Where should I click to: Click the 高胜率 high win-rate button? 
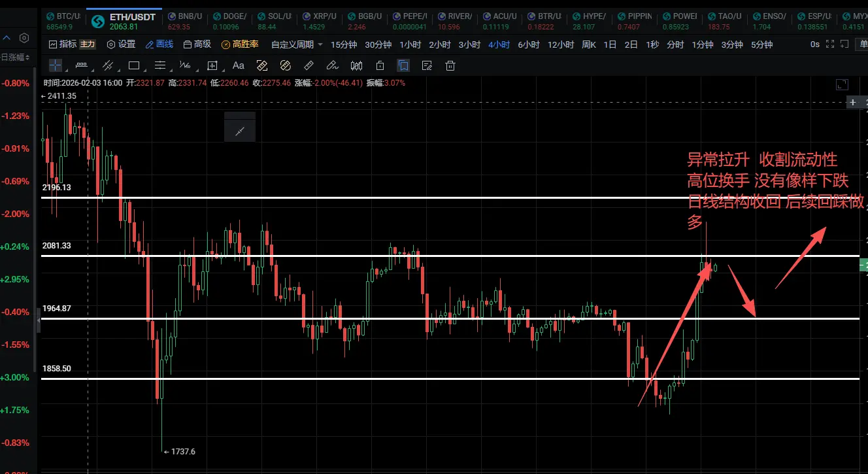pyautogui.click(x=240, y=44)
